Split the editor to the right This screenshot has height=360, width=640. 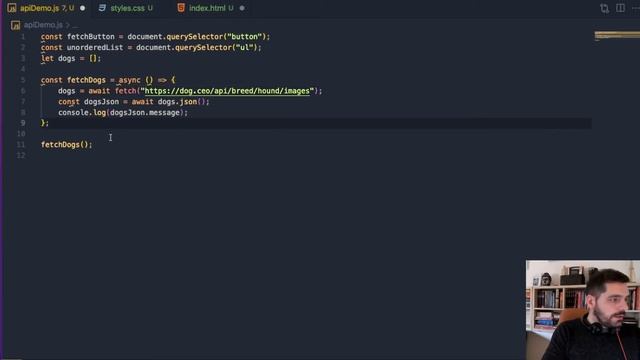(620, 8)
